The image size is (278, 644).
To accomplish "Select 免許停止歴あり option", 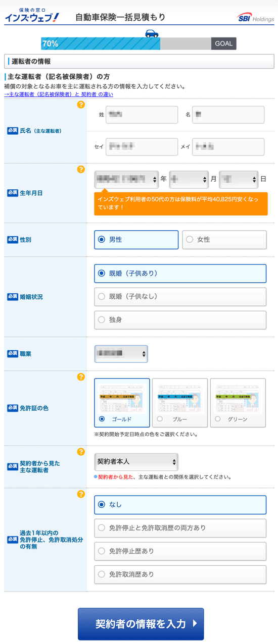I will pos(180,551).
